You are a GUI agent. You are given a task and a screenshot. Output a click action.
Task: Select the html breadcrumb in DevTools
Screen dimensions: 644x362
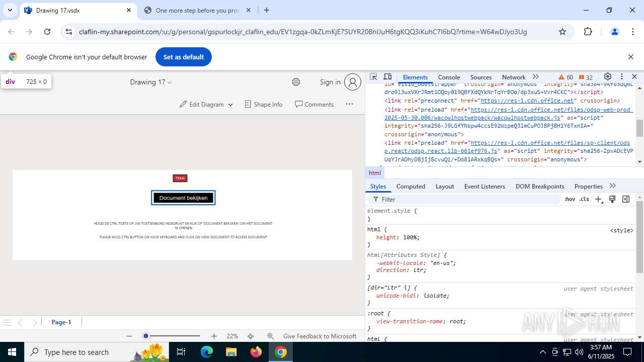pos(375,172)
